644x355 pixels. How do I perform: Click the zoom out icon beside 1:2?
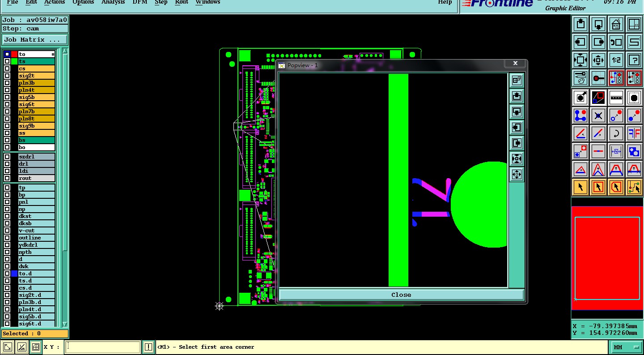[598, 60]
